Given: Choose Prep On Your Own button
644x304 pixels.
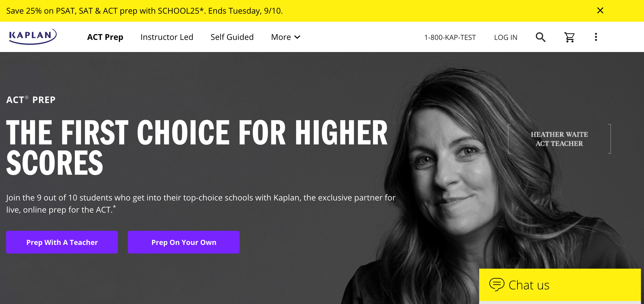Looking at the screenshot, I should 184,242.
